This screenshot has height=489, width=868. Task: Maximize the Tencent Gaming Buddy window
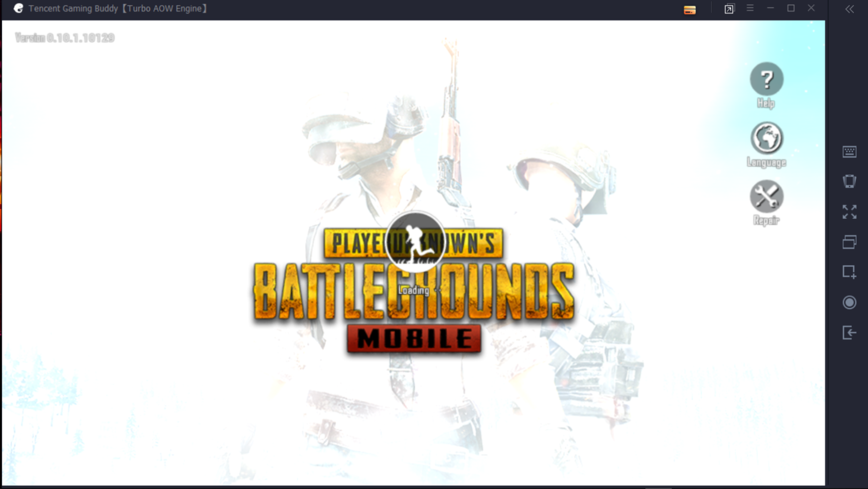(791, 8)
